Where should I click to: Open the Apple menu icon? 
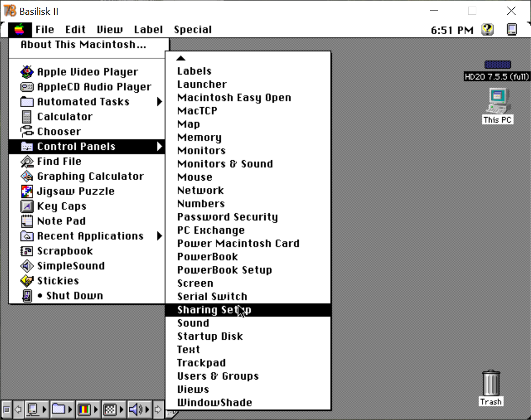coord(20,30)
